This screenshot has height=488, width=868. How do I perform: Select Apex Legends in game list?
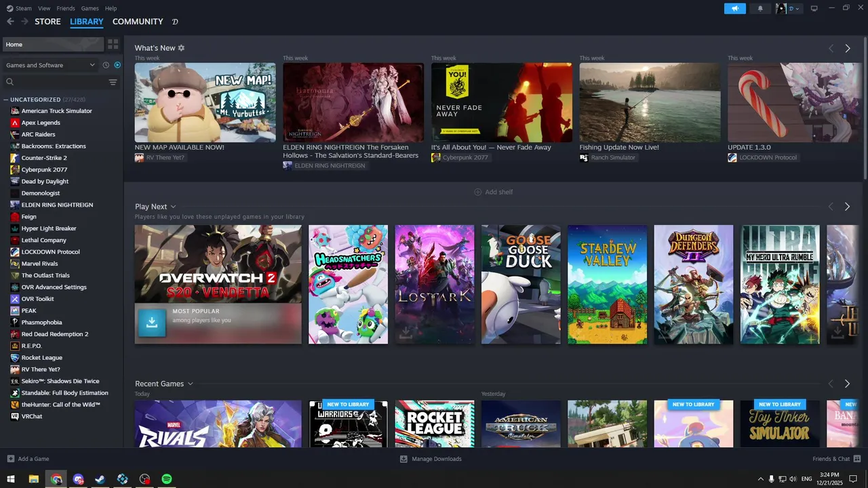tap(41, 123)
